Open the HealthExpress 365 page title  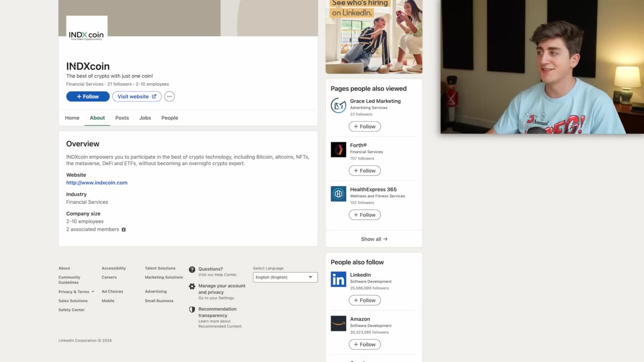tap(373, 190)
